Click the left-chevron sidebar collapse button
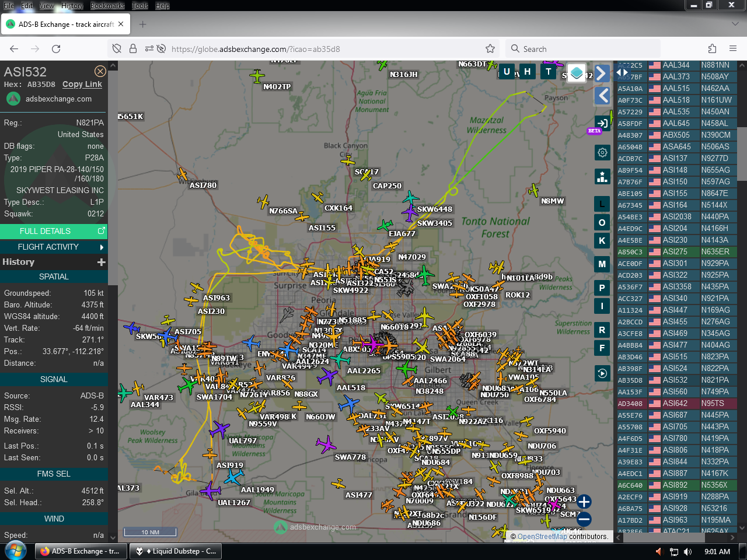The height and width of the screenshot is (560, 747). click(x=602, y=96)
